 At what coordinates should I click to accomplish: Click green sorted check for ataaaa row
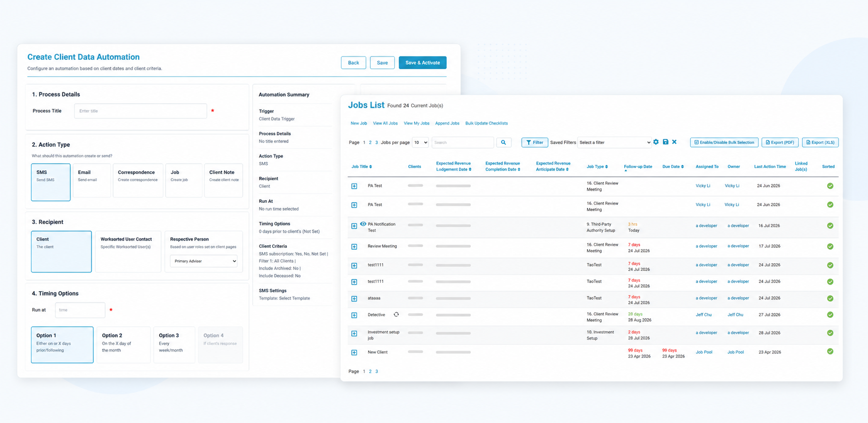coord(830,298)
